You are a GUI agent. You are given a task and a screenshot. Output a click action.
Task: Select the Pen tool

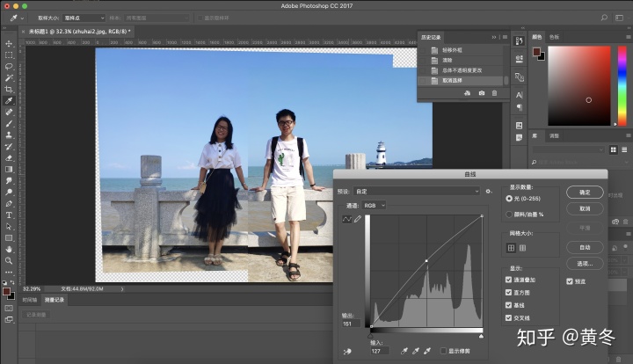tap(9, 203)
